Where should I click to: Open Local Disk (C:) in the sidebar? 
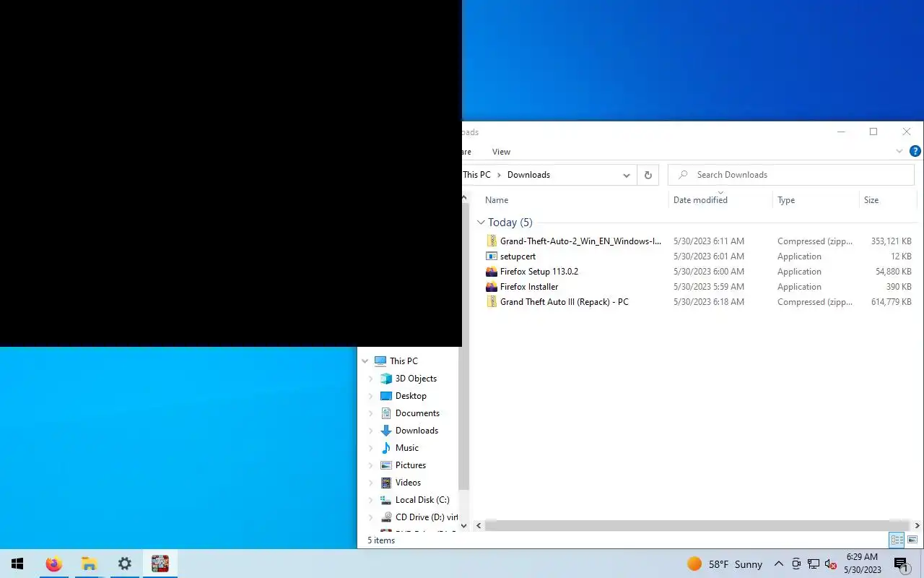(422, 500)
